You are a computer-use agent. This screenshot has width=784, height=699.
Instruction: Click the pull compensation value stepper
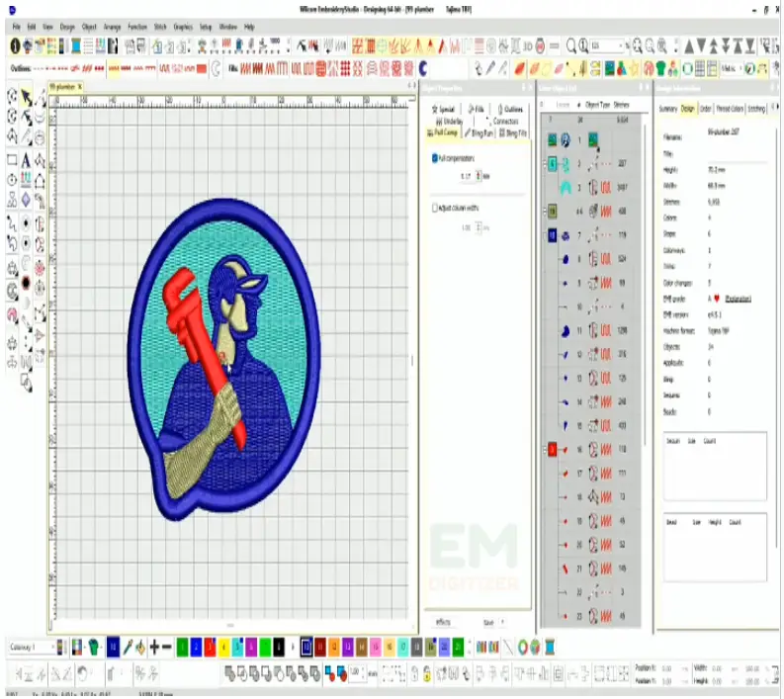point(479,176)
